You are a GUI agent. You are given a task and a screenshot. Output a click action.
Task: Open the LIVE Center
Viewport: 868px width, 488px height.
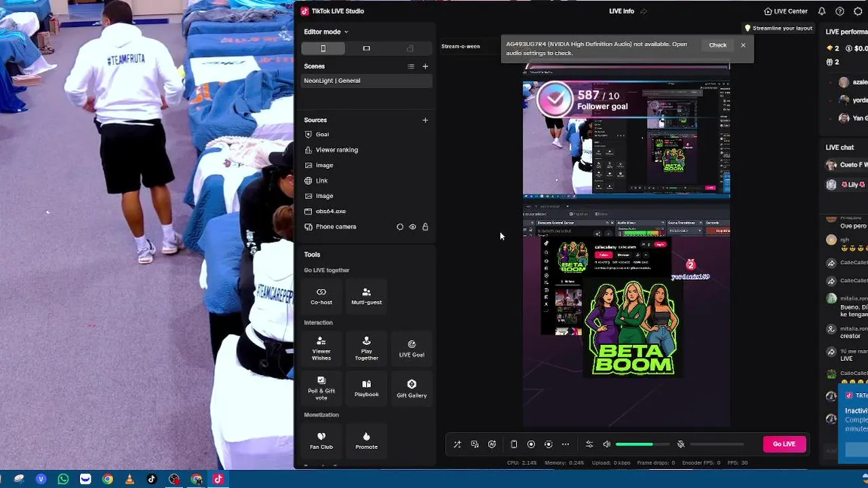tap(785, 11)
